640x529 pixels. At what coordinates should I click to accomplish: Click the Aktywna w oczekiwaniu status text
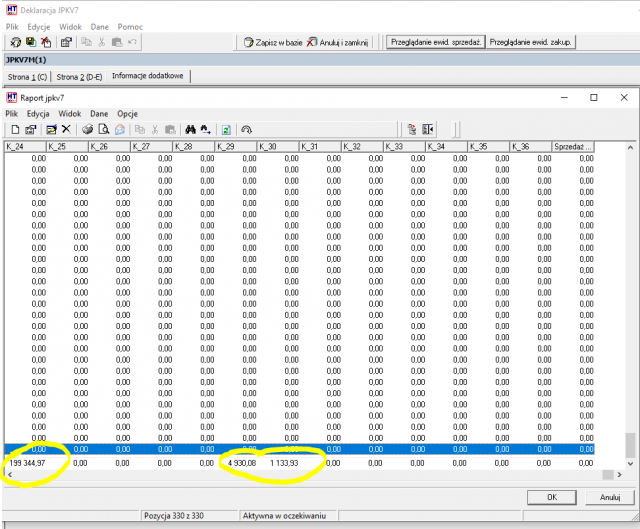pos(284,516)
